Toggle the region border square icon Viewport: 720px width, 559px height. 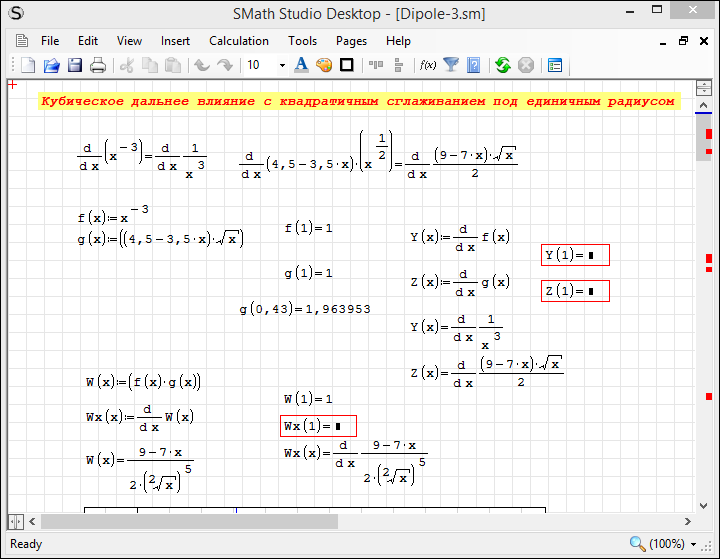pyautogui.click(x=347, y=66)
